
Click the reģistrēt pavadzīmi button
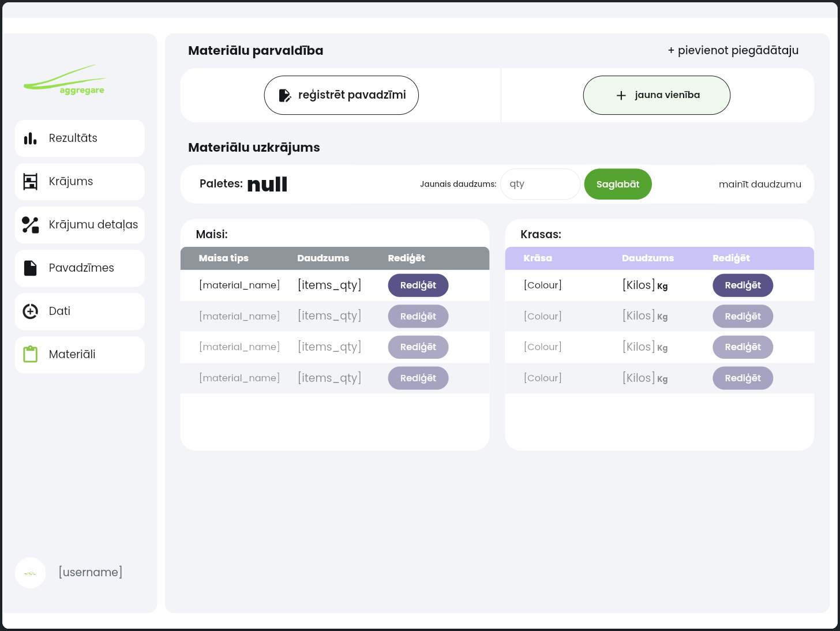pos(342,95)
